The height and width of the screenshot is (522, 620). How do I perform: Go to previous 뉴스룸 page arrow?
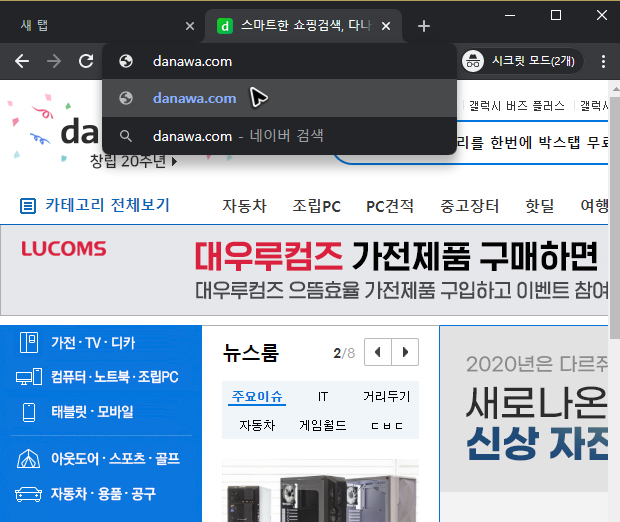(x=378, y=352)
